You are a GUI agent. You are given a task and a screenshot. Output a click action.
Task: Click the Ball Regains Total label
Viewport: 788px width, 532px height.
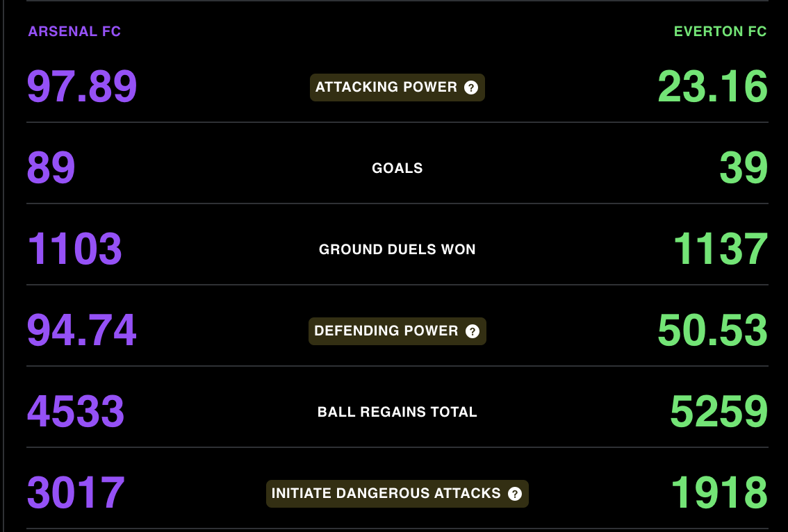(x=397, y=413)
